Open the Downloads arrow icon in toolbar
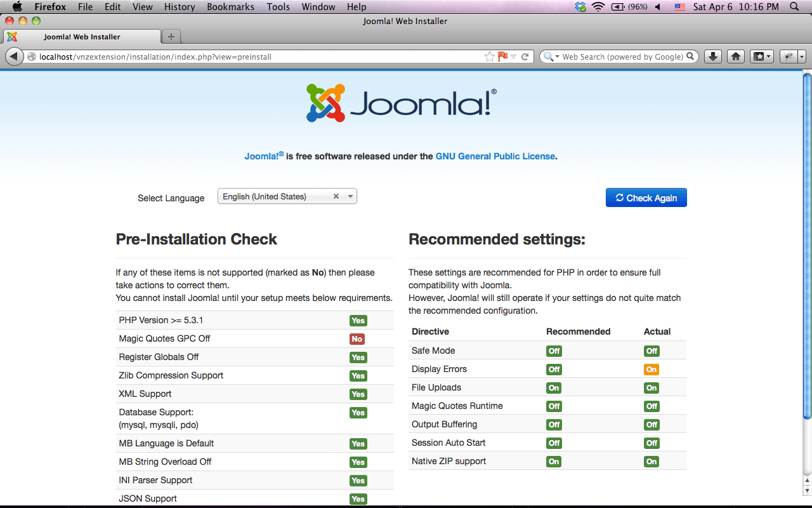The height and width of the screenshot is (508, 812). 712,57
